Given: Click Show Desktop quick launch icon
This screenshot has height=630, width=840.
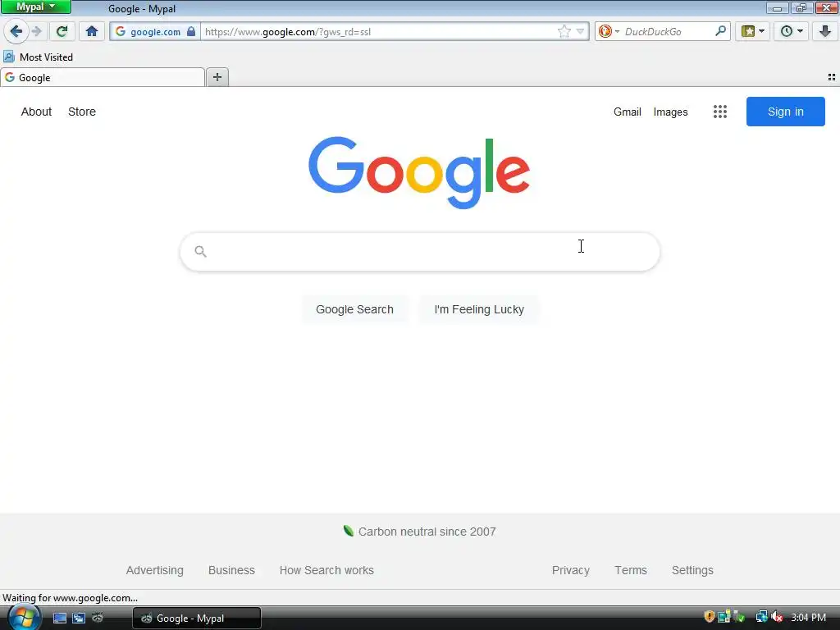Looking at the screenshot, I should tap(59, 618).
